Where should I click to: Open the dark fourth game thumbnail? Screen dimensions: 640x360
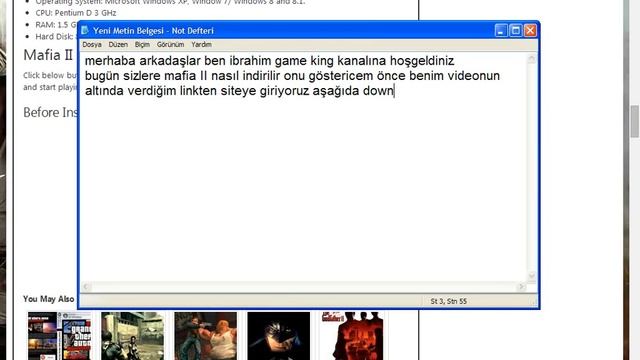pos(279,336)
